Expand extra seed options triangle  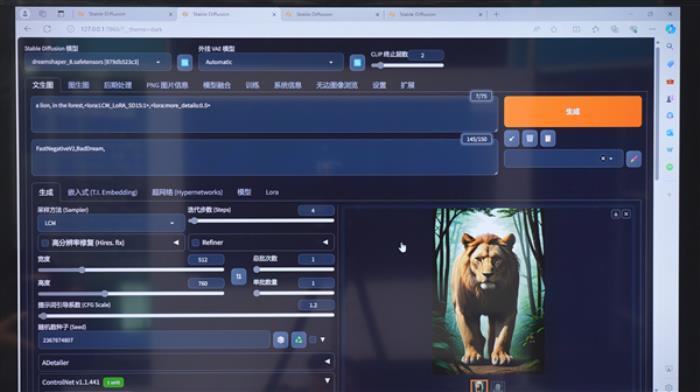coord(323,340)
